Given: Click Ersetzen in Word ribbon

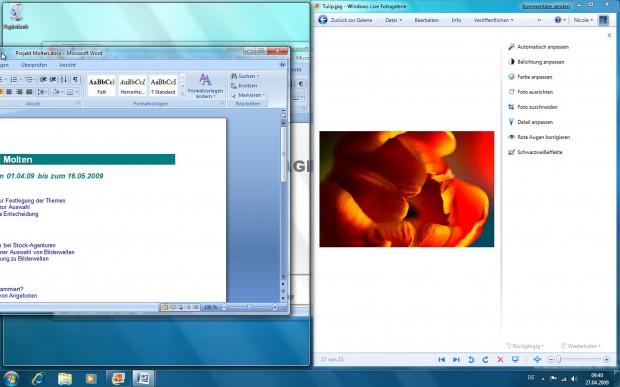Looking at the screenshot, I should (x=244, y=85).
